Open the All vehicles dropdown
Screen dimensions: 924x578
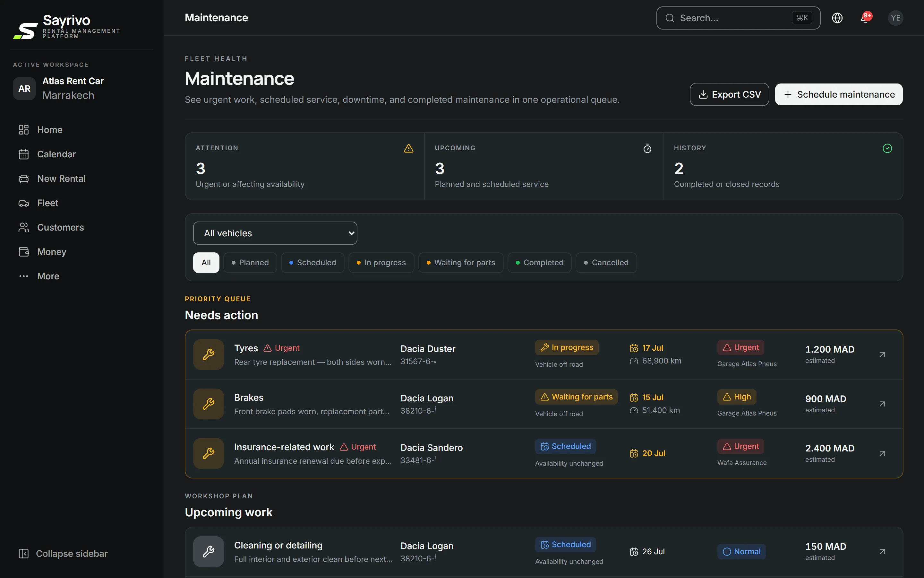pos(275,233)
